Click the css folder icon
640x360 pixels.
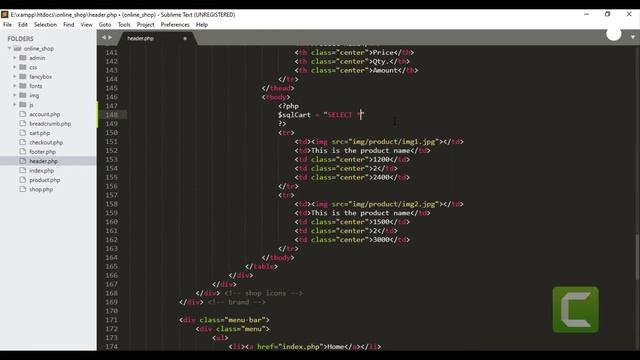tap(23, 67)
